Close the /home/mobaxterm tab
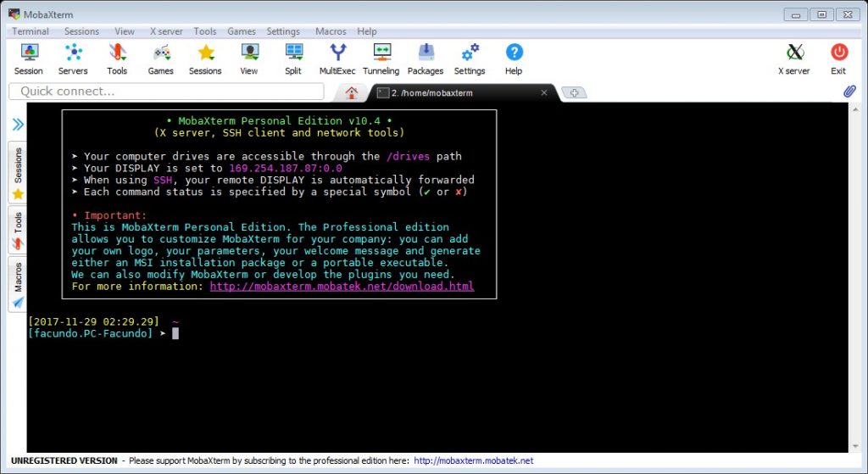 [544, 93]
